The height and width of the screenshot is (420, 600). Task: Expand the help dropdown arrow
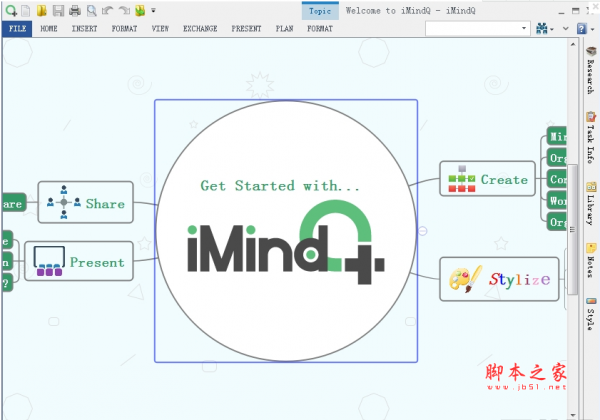pos(592,29)
